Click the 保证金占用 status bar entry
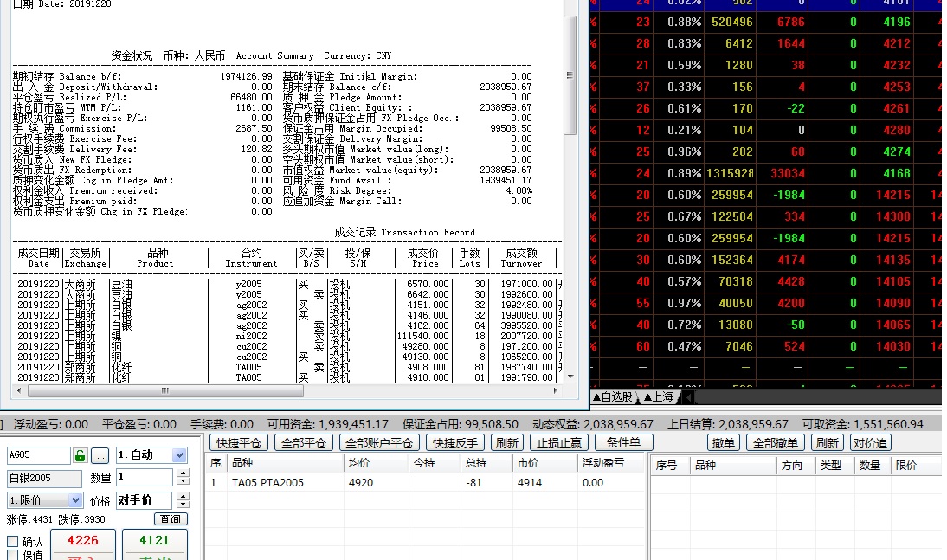 tap(461, 425)
